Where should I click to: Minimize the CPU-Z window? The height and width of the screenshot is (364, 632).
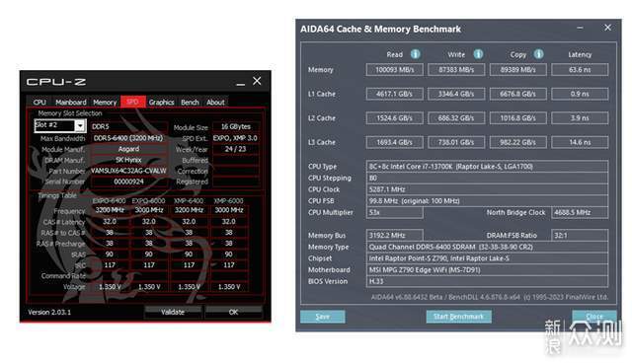(241, 82)
